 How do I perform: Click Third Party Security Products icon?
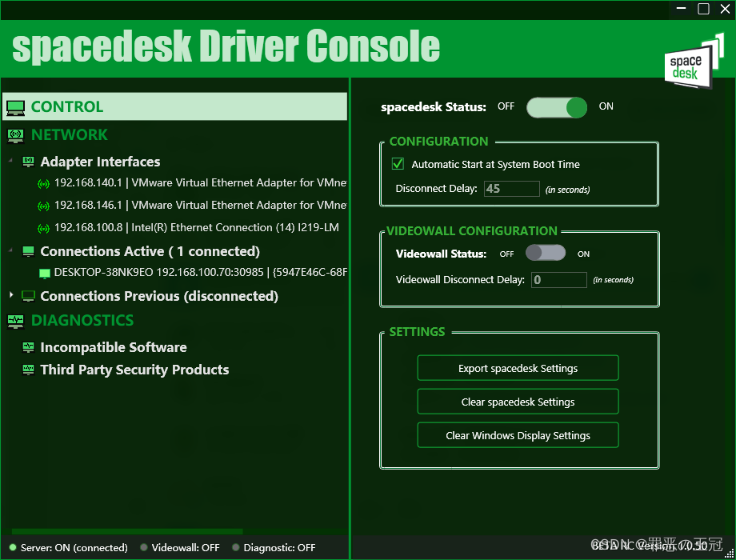(x=28, y=370)
